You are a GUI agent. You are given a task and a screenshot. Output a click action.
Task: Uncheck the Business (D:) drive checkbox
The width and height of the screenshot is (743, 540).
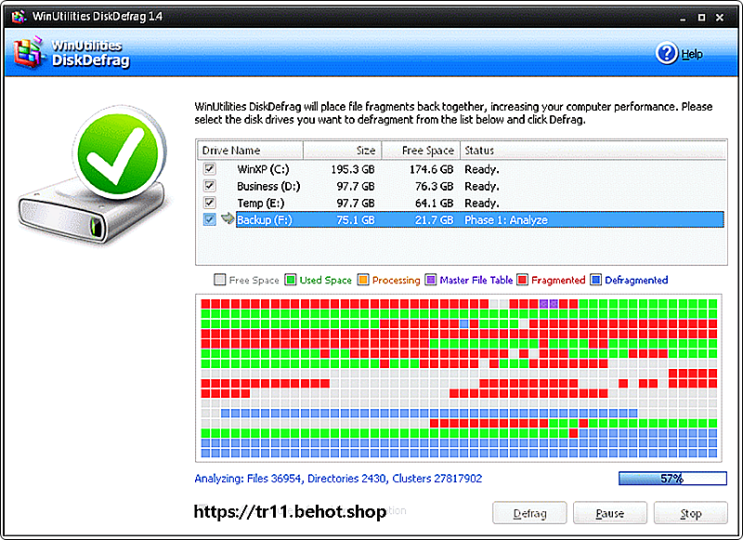[x=209, y=186]
